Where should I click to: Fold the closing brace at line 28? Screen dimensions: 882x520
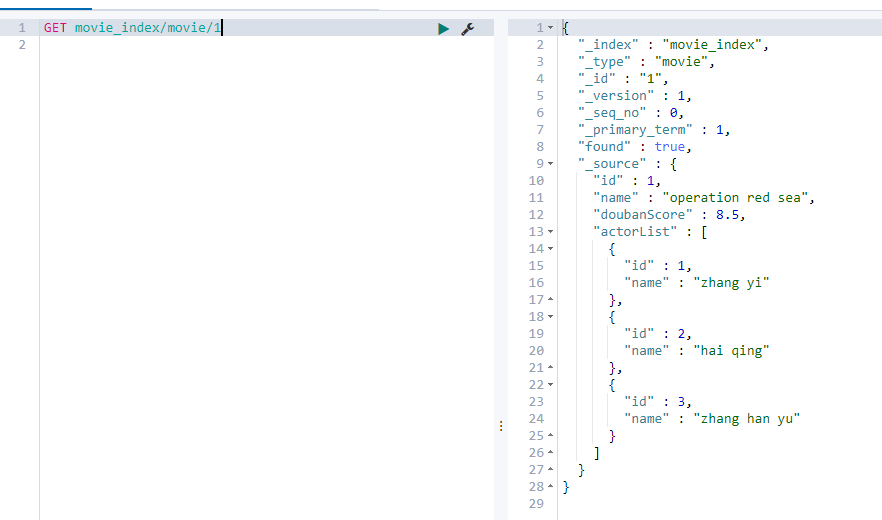[551, 487]
